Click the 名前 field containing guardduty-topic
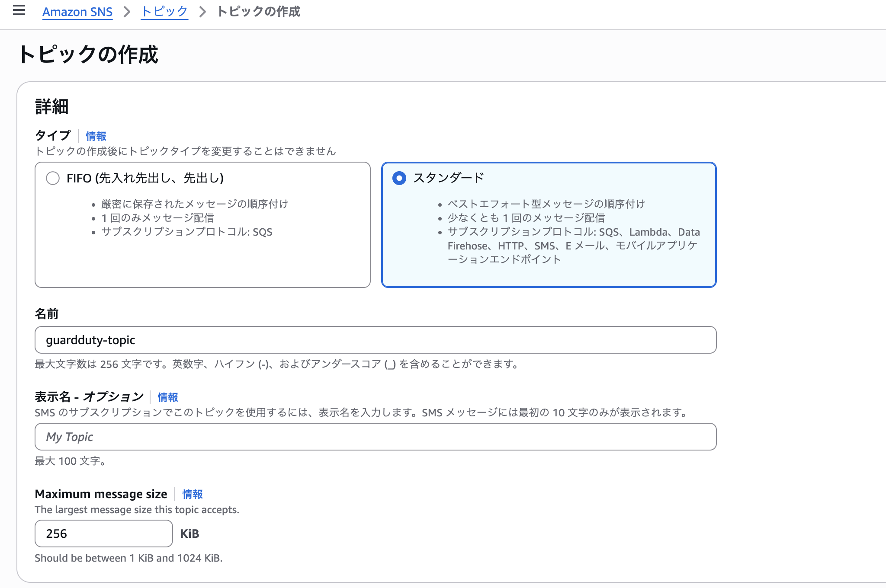 tap(376, 340)
